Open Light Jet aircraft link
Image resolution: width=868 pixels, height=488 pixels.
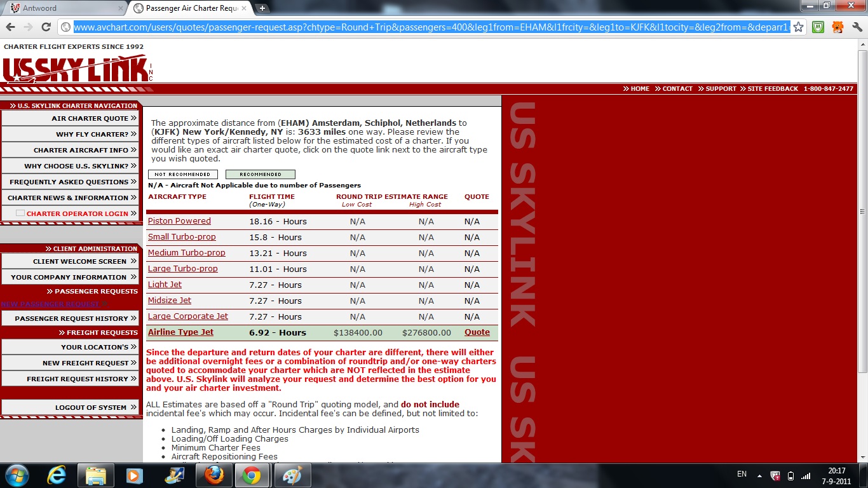click(165, 285)
